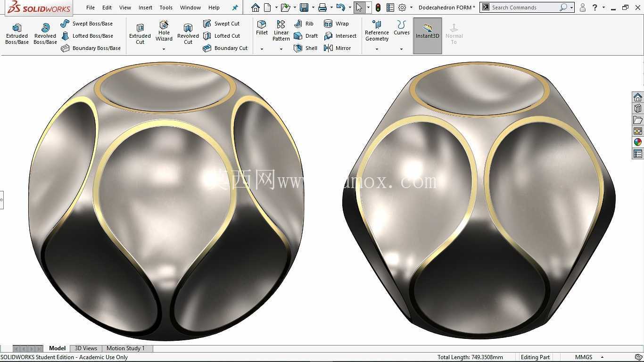Open the Insert menu
Viewport: 644px width, 362px height.
pos(145,8)
